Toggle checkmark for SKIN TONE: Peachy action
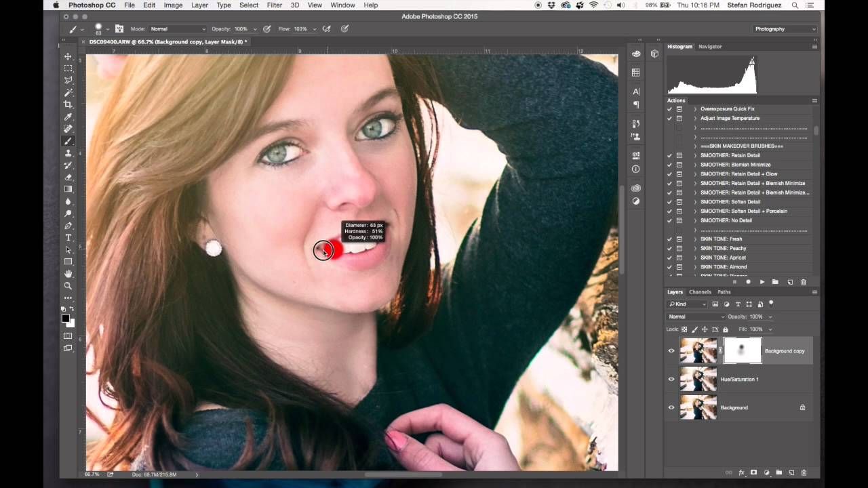The width and height of the screenshot is (868, 488). 670,249
